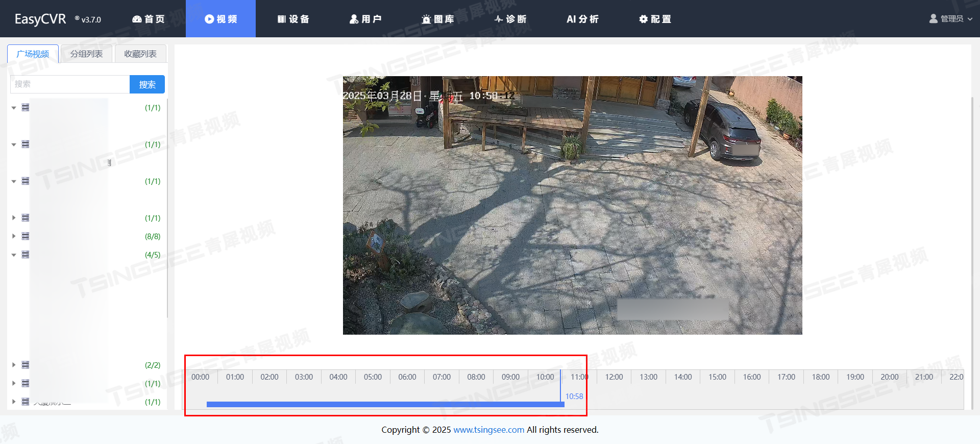Open the 用户 user management icon
980x444 pixels.
tap(354, 19)
